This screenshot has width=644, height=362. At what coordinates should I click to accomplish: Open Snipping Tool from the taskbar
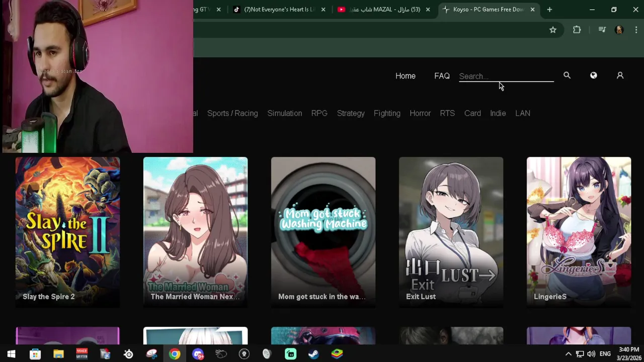tap(151, 354)
